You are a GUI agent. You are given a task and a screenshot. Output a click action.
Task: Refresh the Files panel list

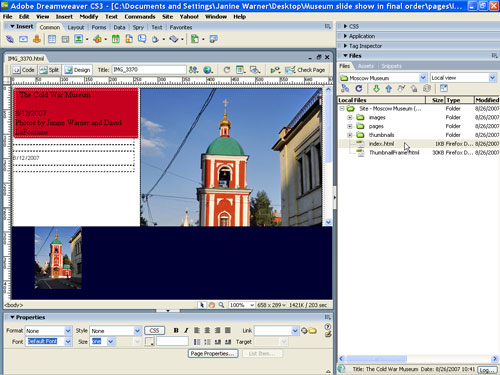pyautogui.click(x=359, y=88)
